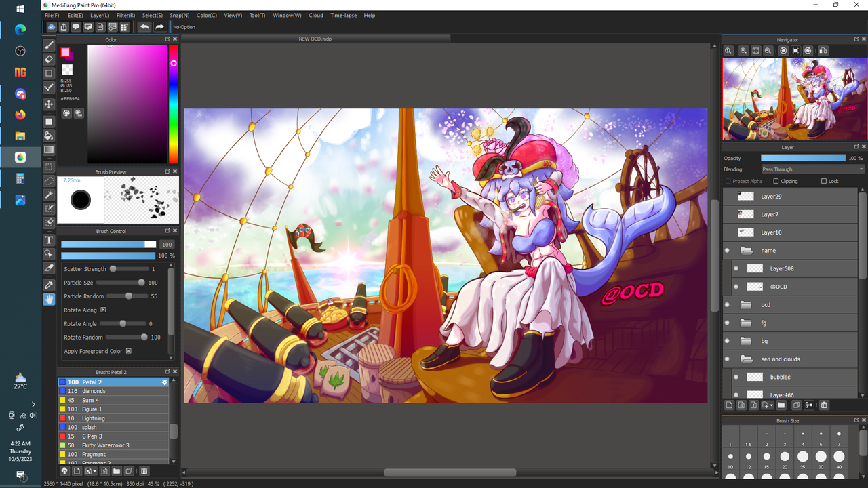
Task: Select the Eraser tool
Action: (49, 59)
